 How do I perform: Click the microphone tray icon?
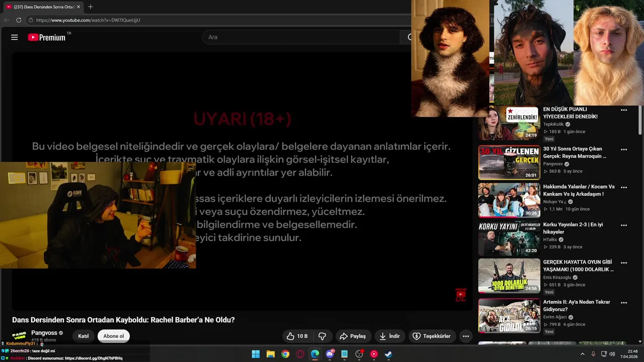593,354
